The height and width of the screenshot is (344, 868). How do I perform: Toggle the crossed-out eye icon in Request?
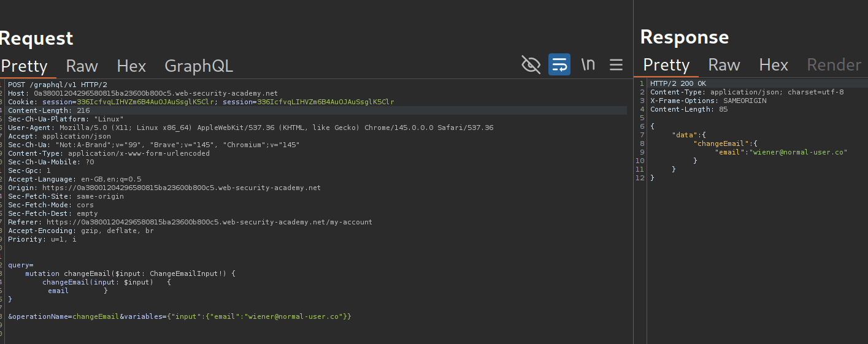(531, 64)
